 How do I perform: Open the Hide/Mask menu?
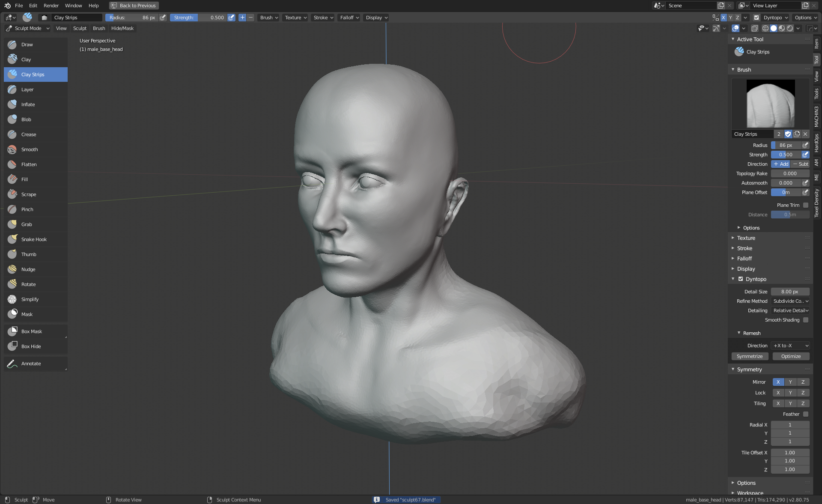122,28
